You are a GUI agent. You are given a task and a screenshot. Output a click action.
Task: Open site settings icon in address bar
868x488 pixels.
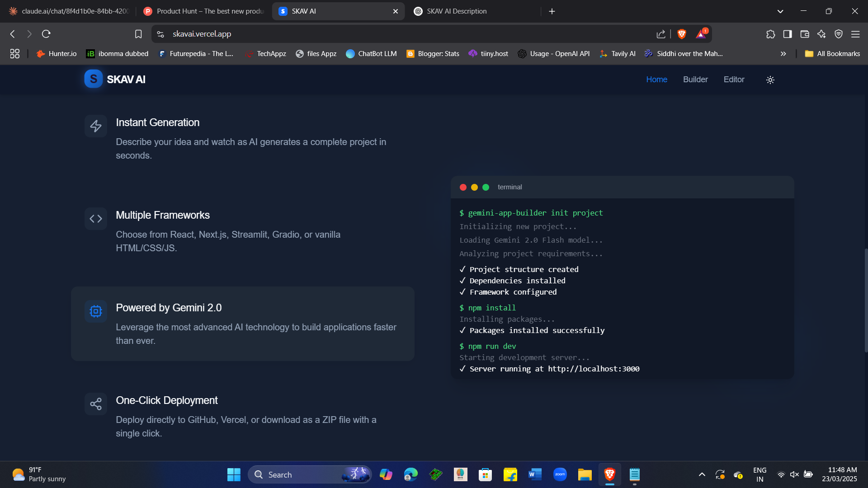tap(160, 34)
